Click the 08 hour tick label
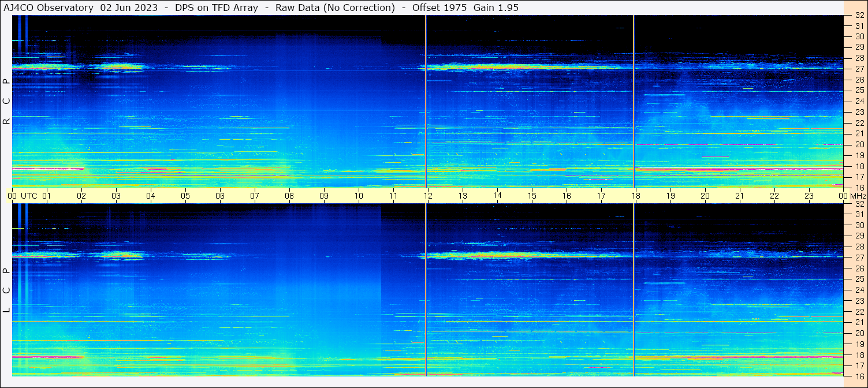This screenshot has width=868, height=388. click(x=289, y=196)
